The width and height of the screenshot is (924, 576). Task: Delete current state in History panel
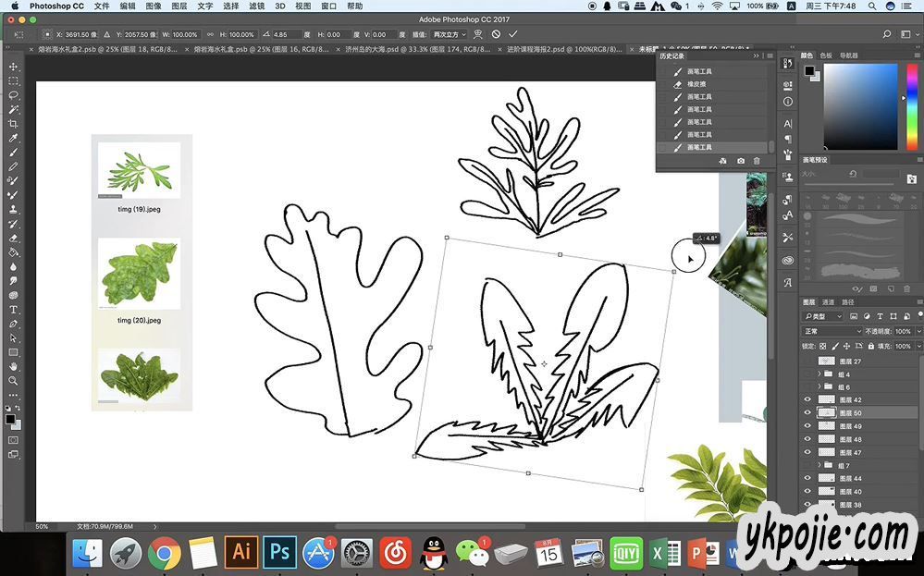[757, 161]
